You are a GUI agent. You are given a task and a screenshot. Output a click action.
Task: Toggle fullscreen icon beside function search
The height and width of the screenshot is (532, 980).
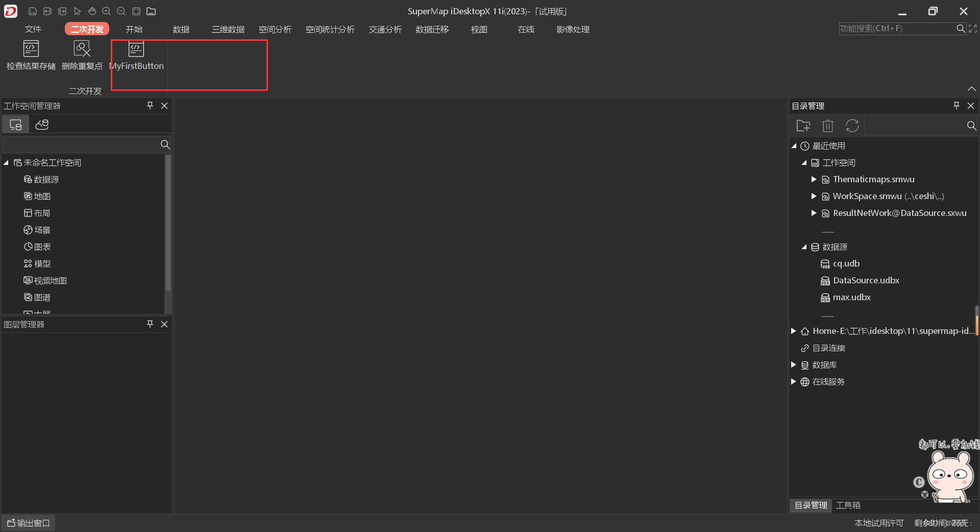[x=973, y=29]
